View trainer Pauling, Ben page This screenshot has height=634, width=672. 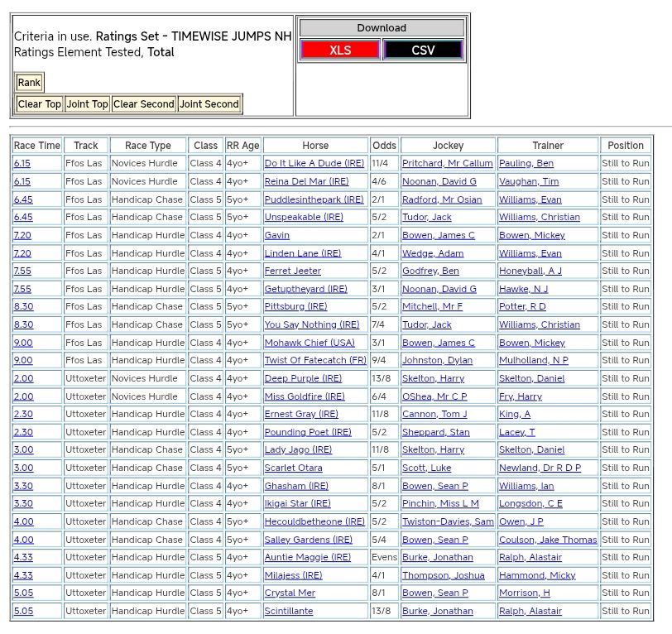(x=526, y=164)
